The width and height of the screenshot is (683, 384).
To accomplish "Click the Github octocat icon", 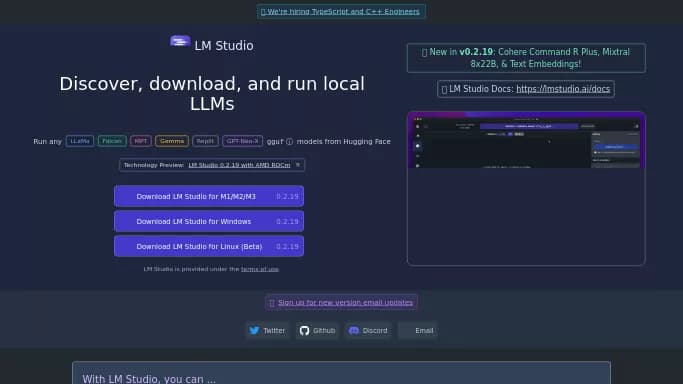I will pos(304,330).
